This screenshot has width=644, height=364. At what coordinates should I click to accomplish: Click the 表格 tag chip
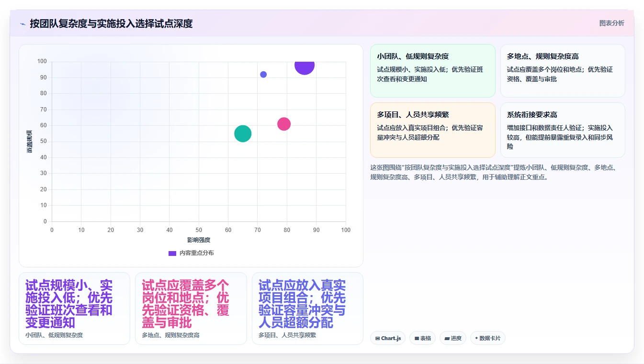coord(422,338)
